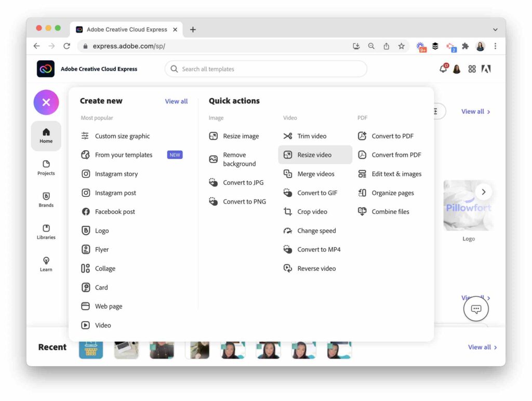Viewport: 532px width, 401px height.
Task: Open Libraries in the sidebar
Action: pos(46,232)
